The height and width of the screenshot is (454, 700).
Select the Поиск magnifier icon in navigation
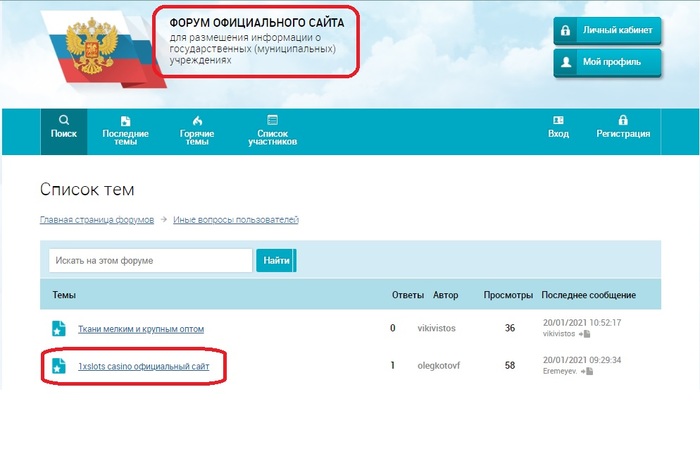pos(64,120)
